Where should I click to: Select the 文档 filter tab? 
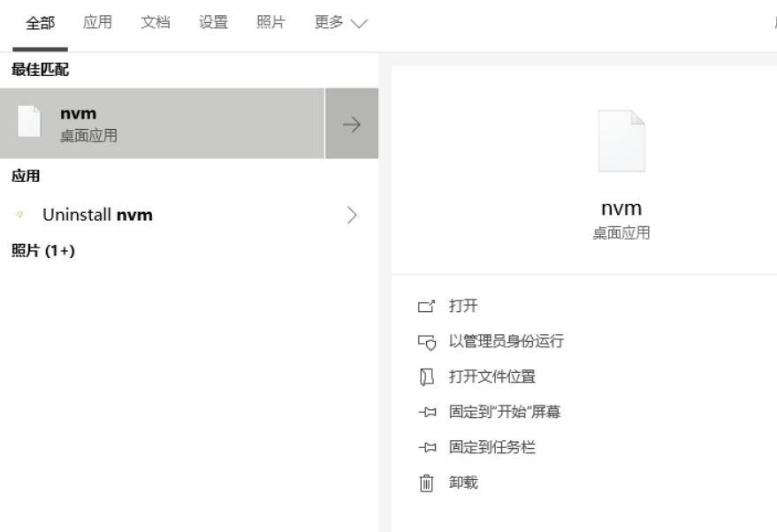[156, 23]
